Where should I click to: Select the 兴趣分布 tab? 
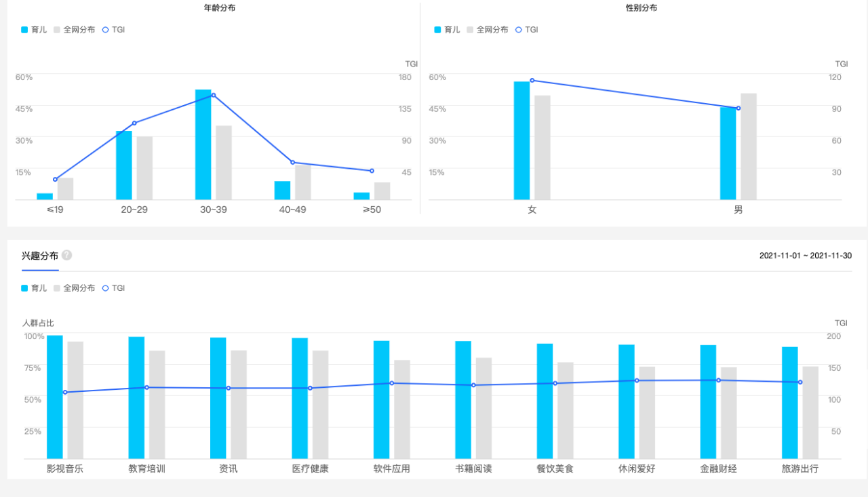point(40,256)
